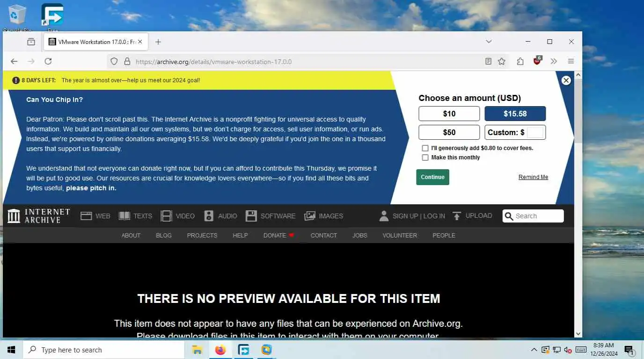644x359 pixels.
Task: Click the Custom amount input field
Action: tap(535, 132)
